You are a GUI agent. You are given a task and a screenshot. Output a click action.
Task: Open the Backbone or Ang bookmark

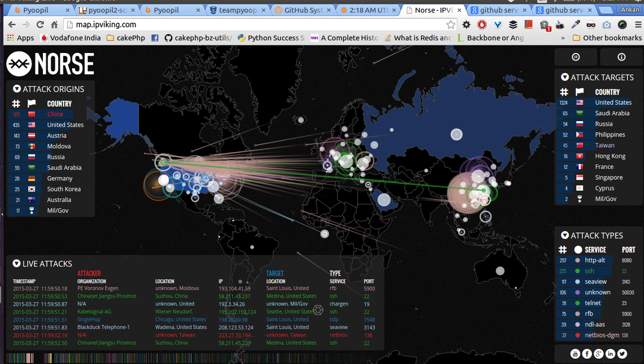tap(490, 38)
